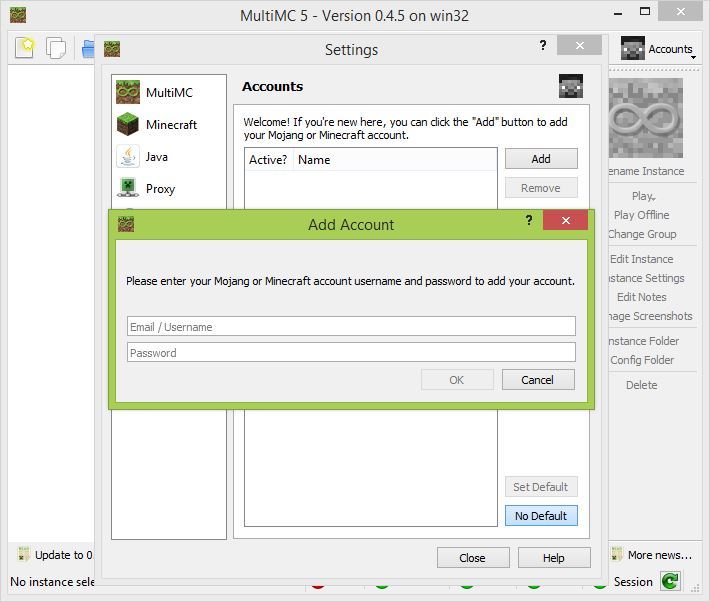Click the Settings title bar grass icon
710x602 pixels.
click(x=112, y=49)
